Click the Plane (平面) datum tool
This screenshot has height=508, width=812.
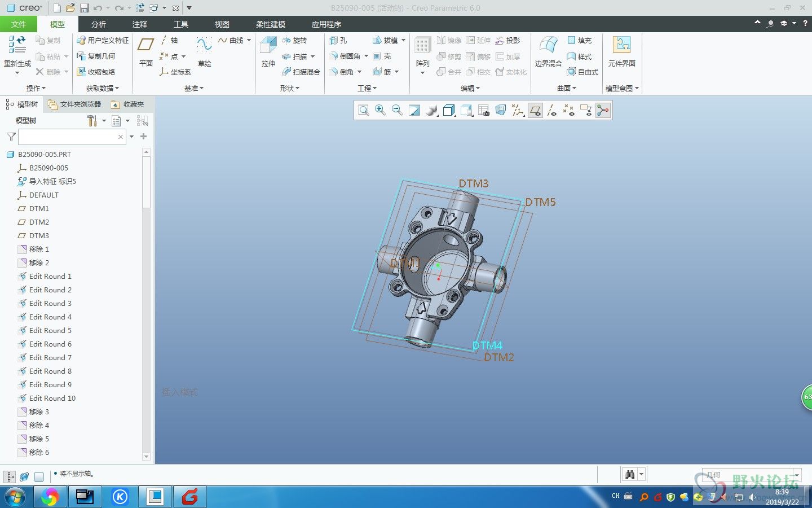point(146,51)
